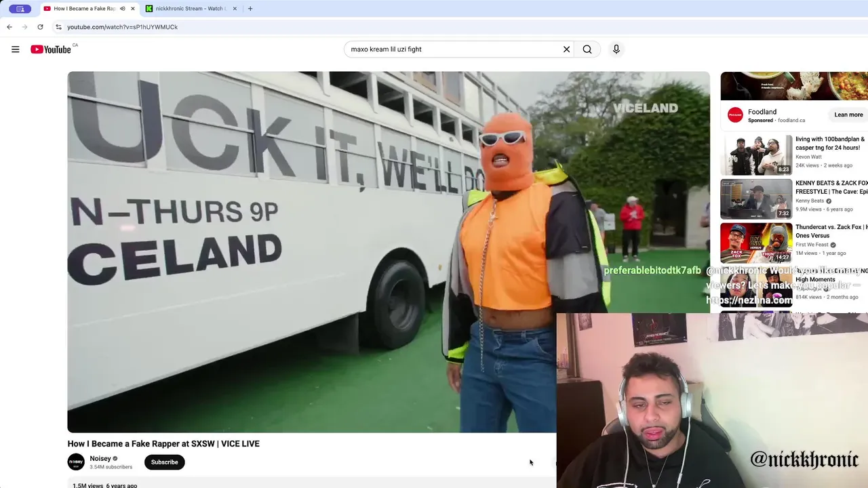This screenshot has height=488, width=868.
Task: Click 'Learn more' on Foodland ad
Action: [x=848, y=115]
